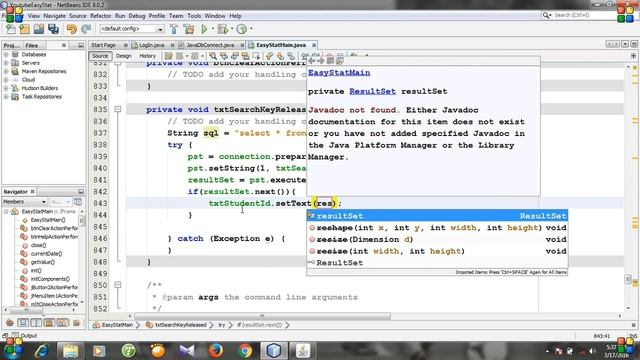
Task: Click the Clean and Build icon
Action: 189,29
